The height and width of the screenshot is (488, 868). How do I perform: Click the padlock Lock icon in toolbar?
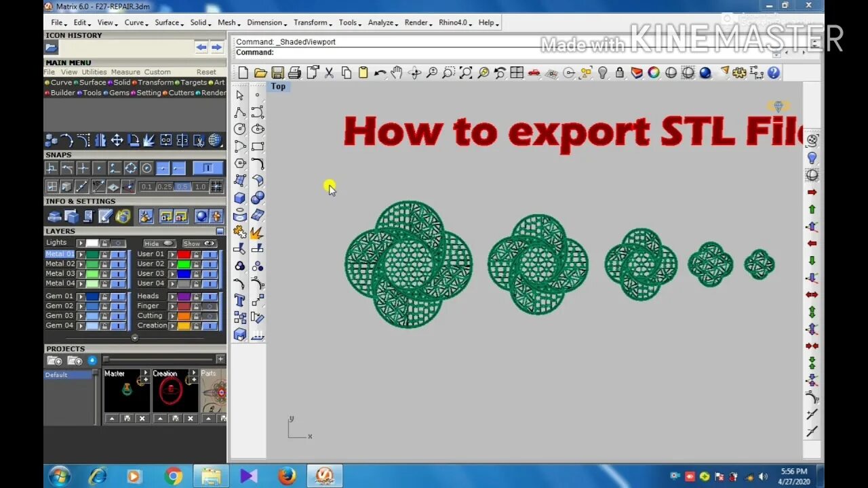(x=619, y=73)
